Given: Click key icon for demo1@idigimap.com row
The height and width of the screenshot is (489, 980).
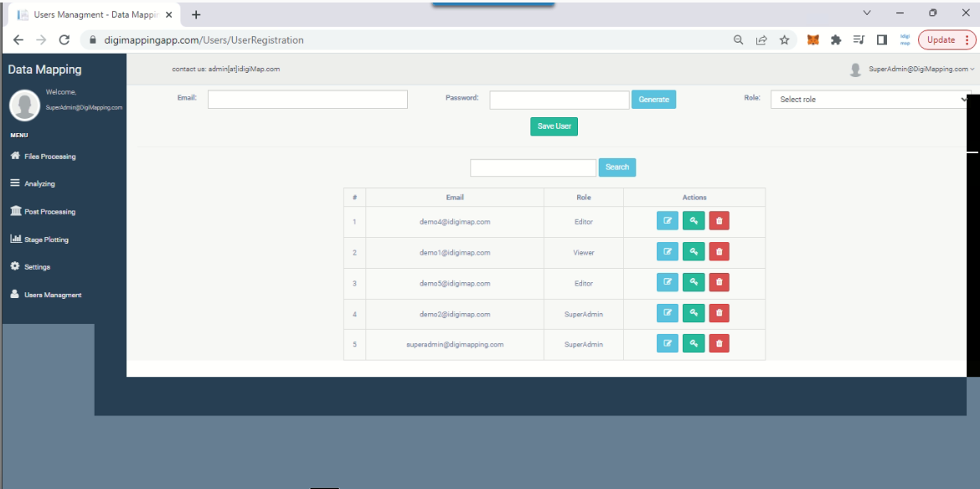Looking at the screenshot, I should pyautogui.click(x=694, y=252).
